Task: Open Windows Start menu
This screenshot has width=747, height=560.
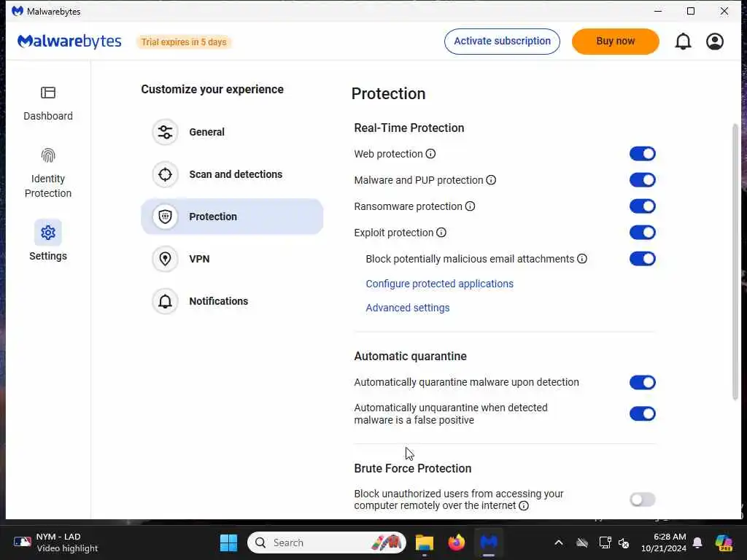Action: pos(228,542)
